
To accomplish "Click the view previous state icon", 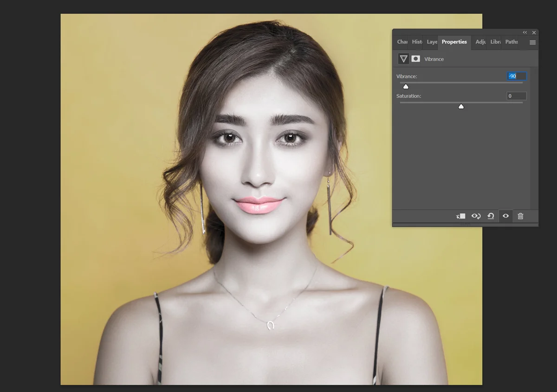I will [476, 216].
